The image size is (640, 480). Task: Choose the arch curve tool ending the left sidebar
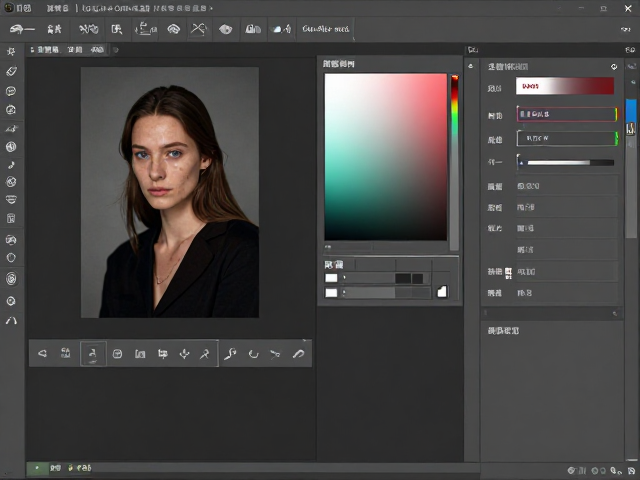click(x=11, y=320)
